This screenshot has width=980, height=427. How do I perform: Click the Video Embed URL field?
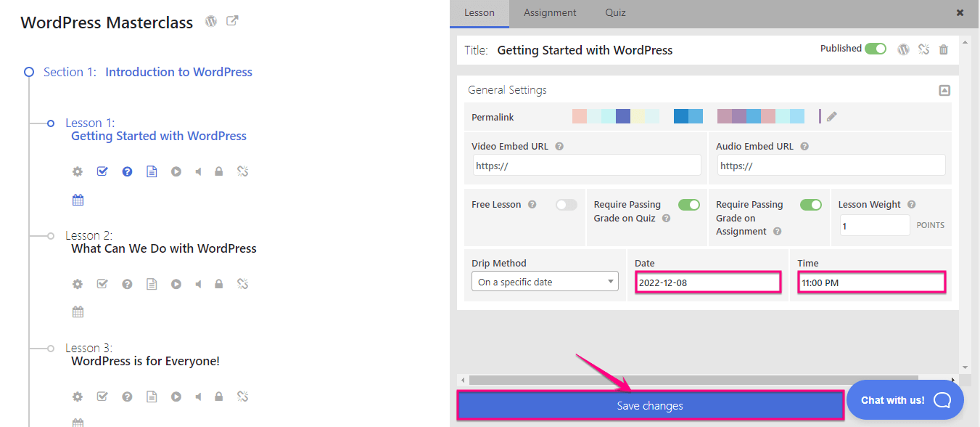click(587, 166)
